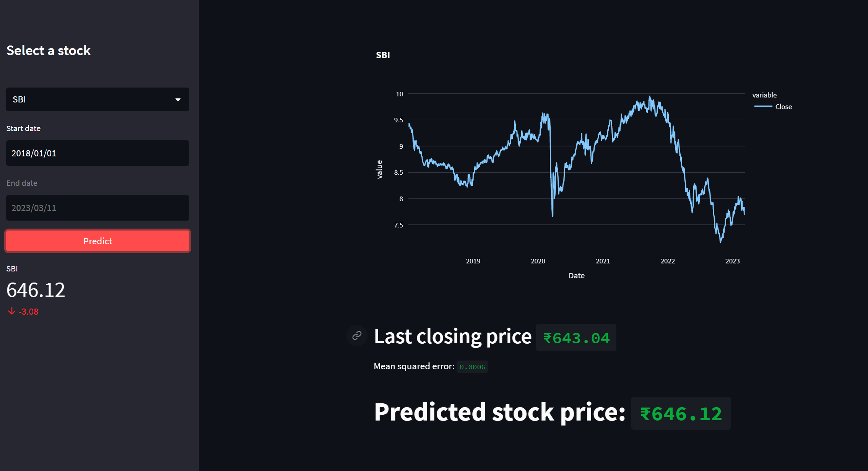Open the stock selection dropdown showing SBI

coord(98,99)
